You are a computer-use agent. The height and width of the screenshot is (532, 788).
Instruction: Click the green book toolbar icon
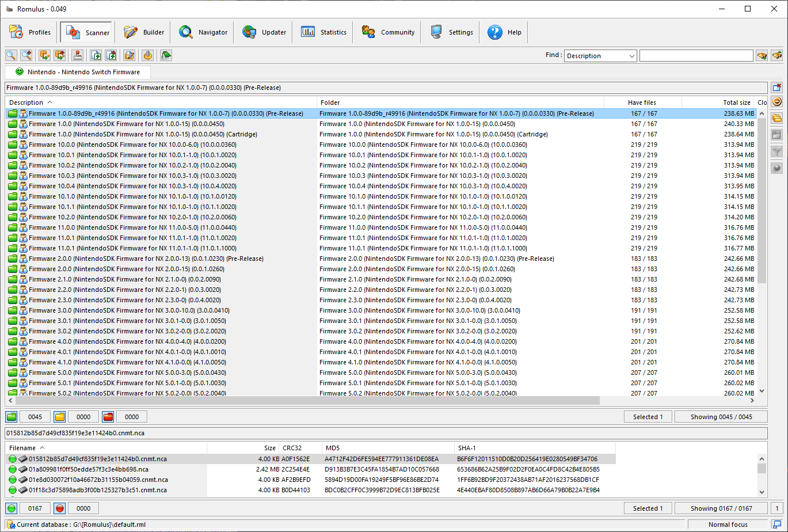point(166,55)
